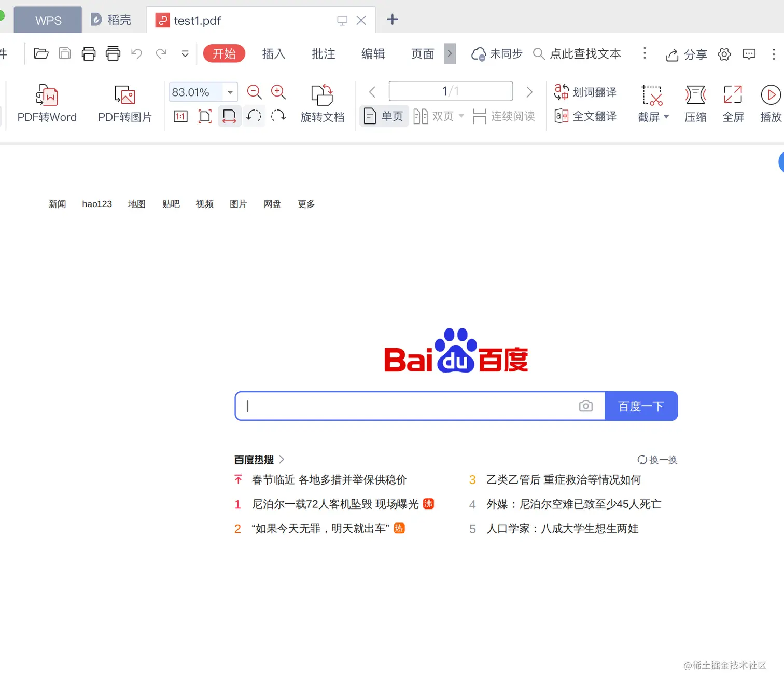Expand the 双页 view options arrow
784x688 pixels.
click(x=461, y=116)
